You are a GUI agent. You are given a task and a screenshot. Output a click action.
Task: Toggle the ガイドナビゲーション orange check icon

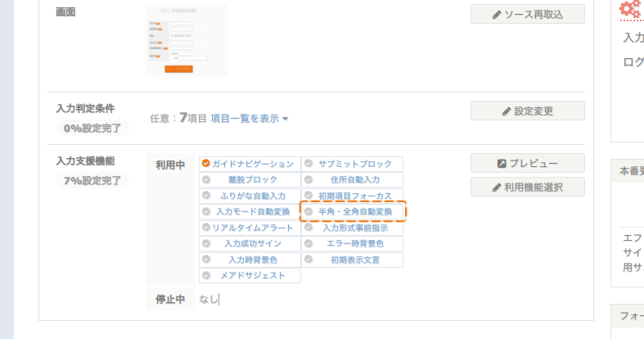205,164
